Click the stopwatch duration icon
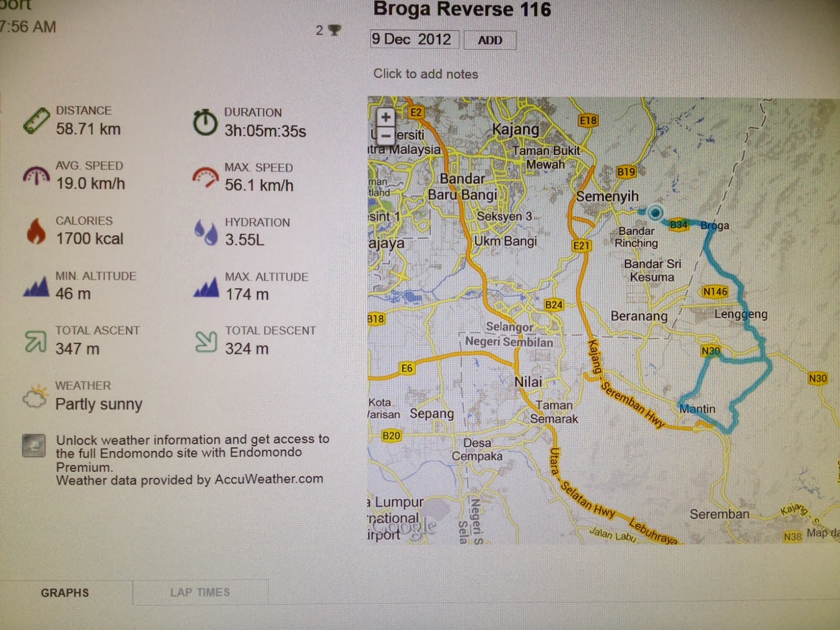Viewport: 840px width, 630px height. coord(205,122)
